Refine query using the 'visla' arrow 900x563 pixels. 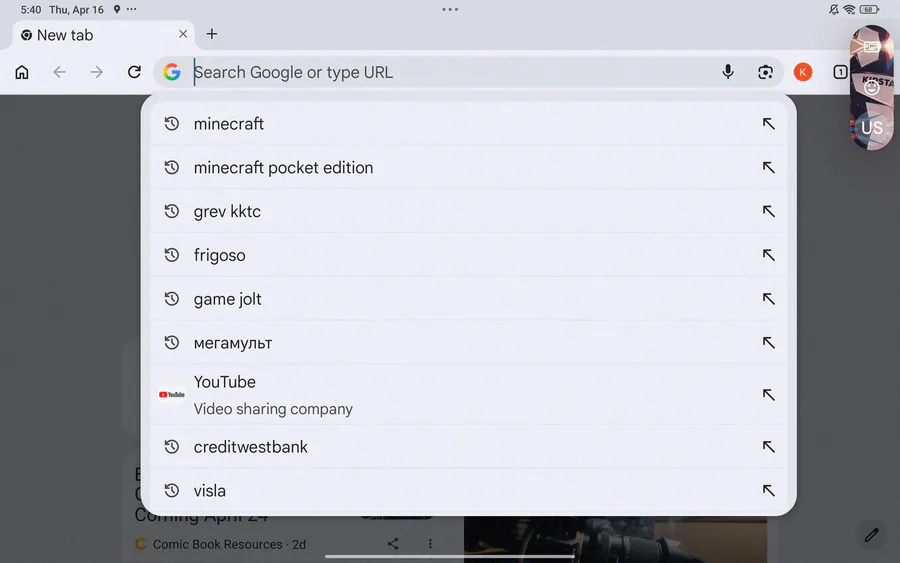click(x=768, y=491)
